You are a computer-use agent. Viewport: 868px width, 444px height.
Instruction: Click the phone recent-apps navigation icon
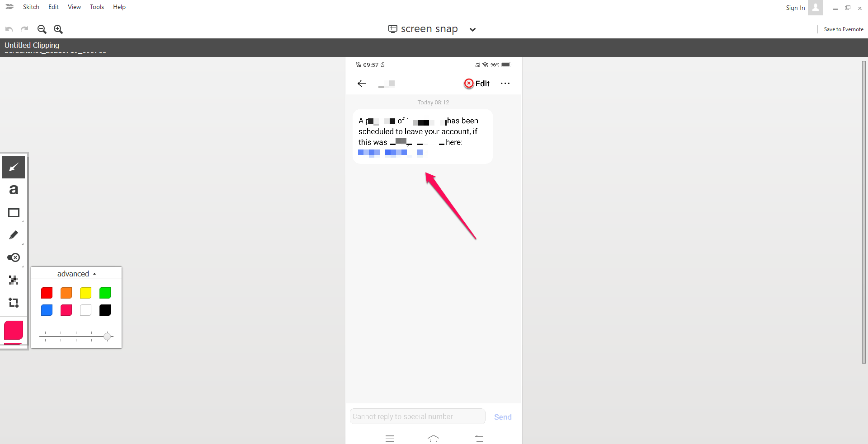(x=479, y=438)
